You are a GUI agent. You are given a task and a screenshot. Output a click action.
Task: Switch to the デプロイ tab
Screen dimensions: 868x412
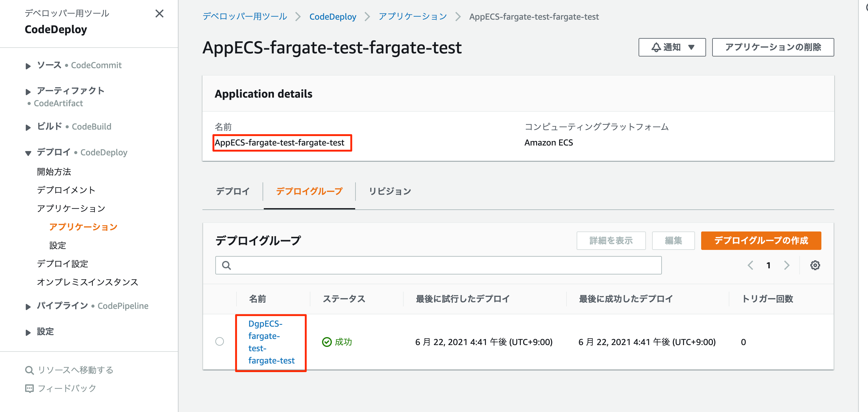coord(233,191)
